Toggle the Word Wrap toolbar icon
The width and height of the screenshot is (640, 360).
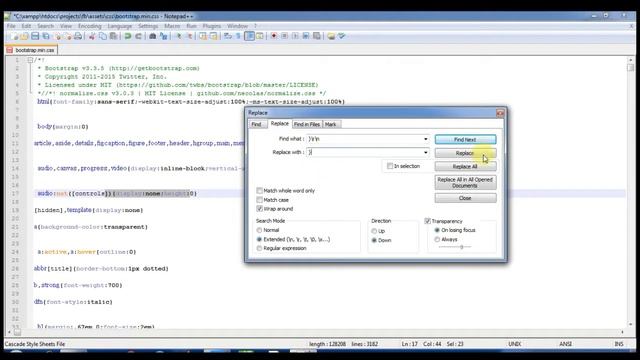228,36
